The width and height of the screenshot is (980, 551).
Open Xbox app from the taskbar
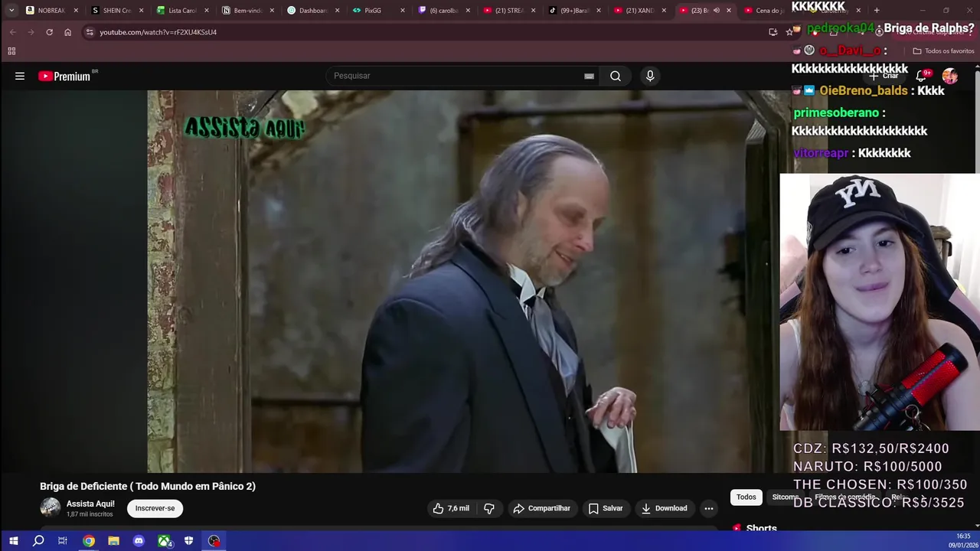(x=164, y=541)
